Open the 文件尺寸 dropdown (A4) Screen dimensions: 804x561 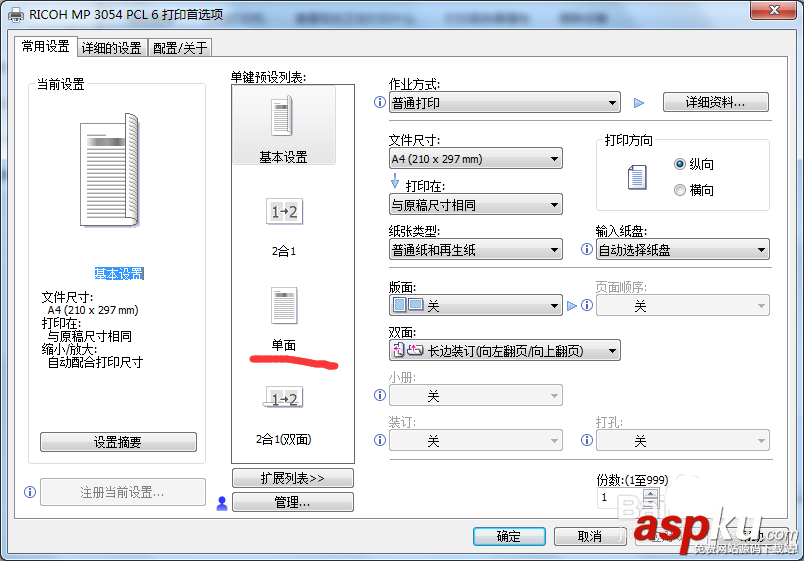tap(475, 158)
